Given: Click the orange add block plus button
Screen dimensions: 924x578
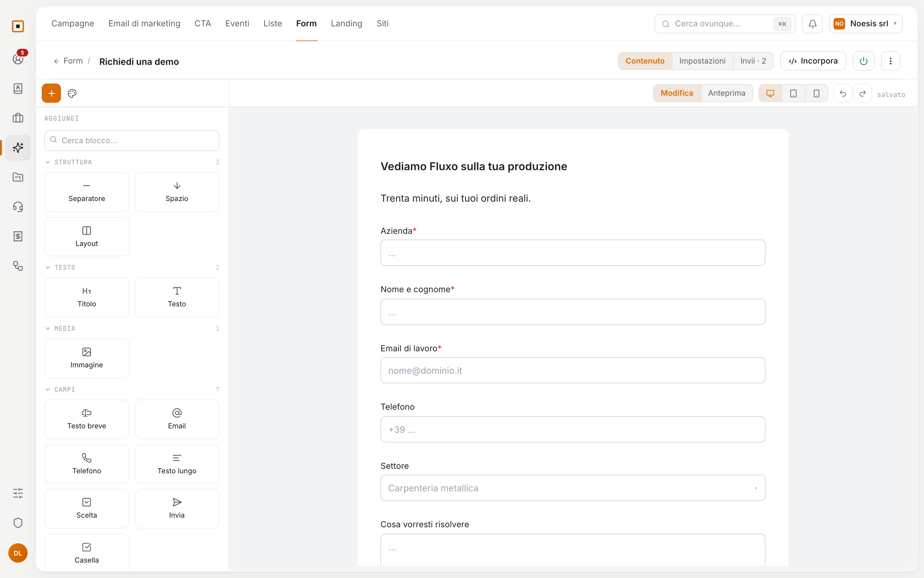Looking at the screenshot, I should (x=51, y=93).
